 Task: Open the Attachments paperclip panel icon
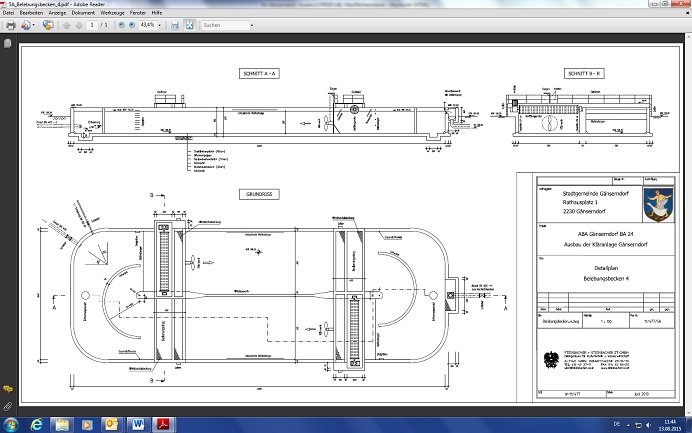(x=8, y=407)
